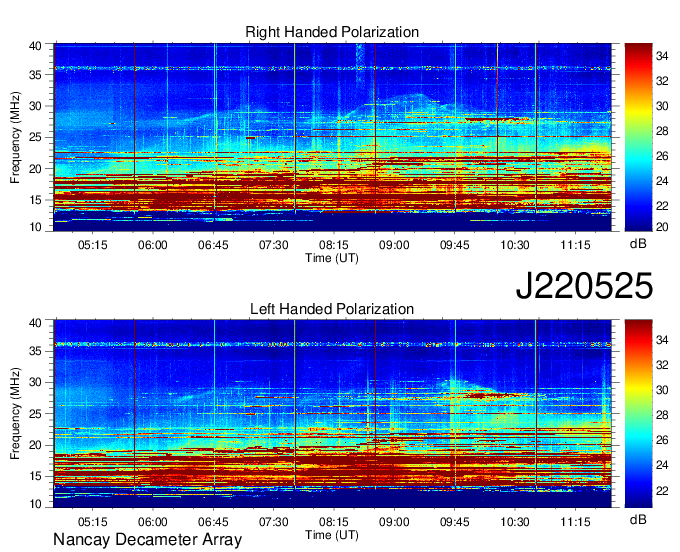Click the 'Nancay Decameter Array' caption
The image size is (680, 552).
tap(147, 540)
